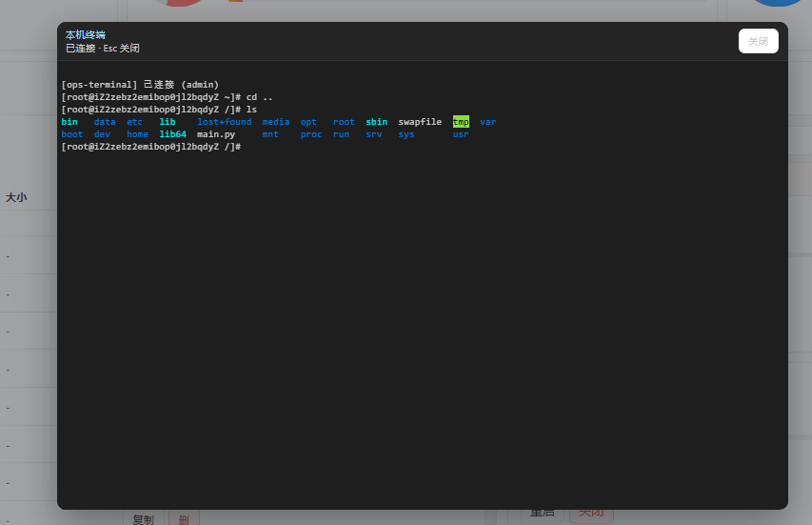This screenshot has width=812, height=525.
Task: Focus the last terminal prompt line
Action: pyautogui.click(x=151, y=147)
